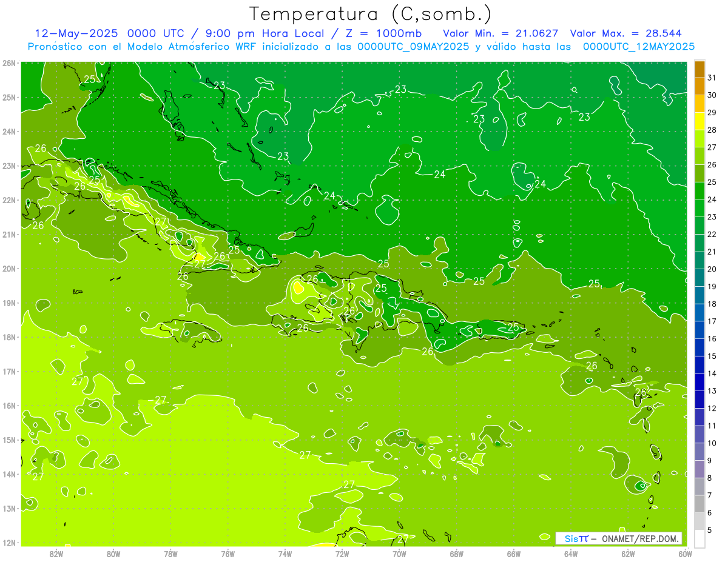Click the colorbar legend value 11
Viewport: 728px width, 562px height.
[712, 426]
